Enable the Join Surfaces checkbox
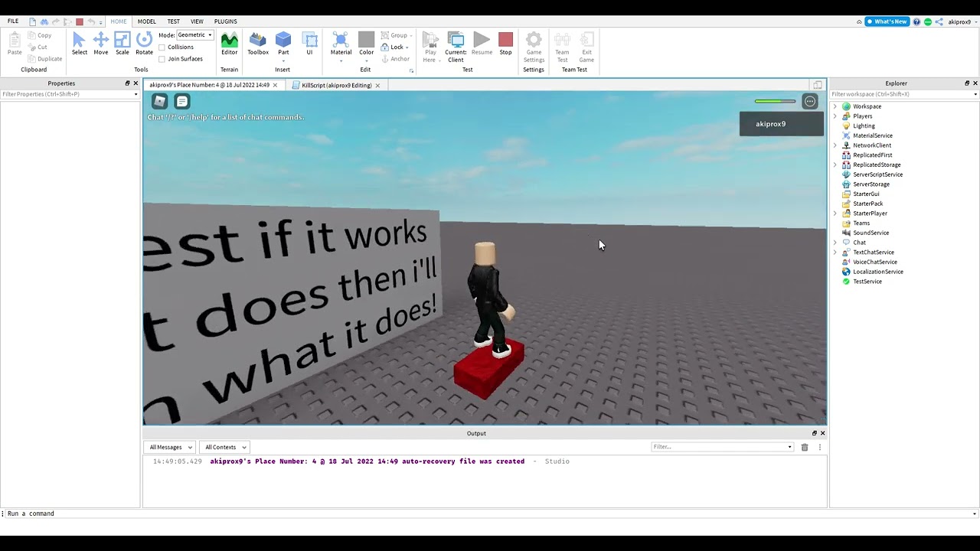The height and width of the screenshot is (551, 980). pos(162,59)
